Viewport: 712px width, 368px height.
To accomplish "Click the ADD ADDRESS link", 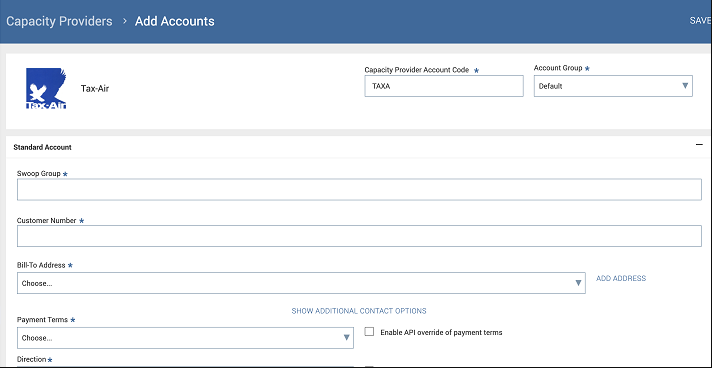I will tap(621, 278).
